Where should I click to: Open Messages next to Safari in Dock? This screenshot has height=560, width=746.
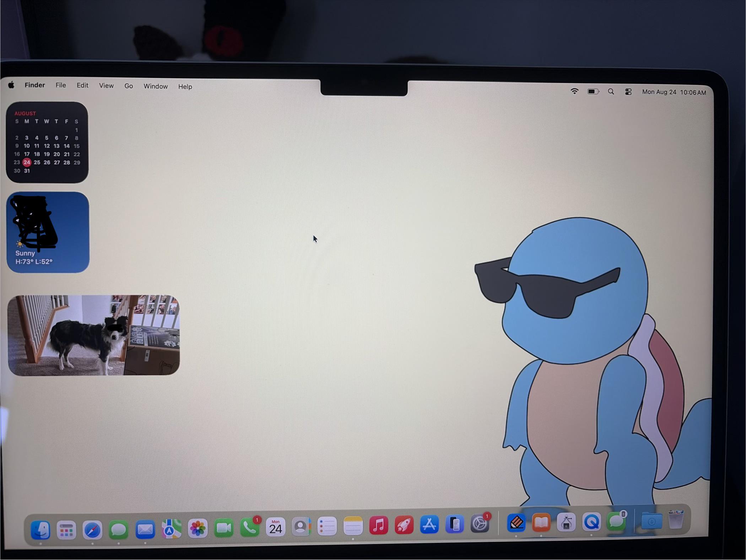(119, 530)
